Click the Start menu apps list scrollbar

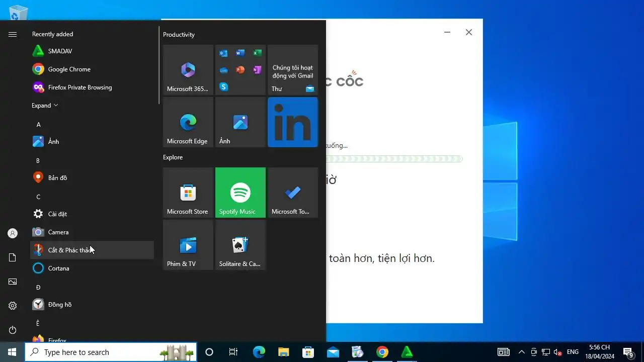[159, 65]
